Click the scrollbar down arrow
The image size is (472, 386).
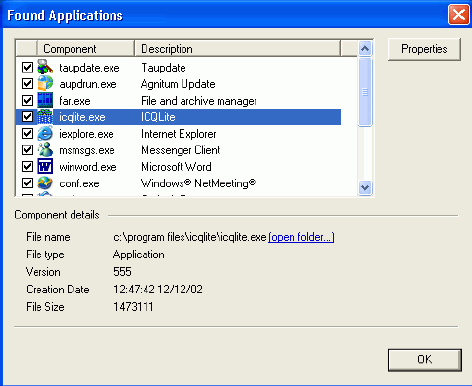point(365,187)
